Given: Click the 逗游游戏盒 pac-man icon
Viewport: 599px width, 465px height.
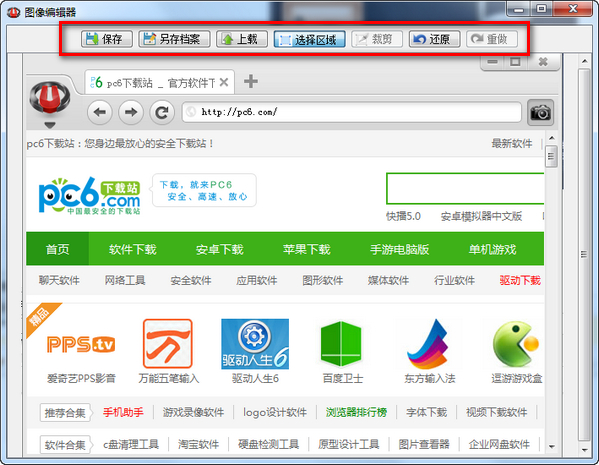Looking at the screenshot, I should coord(516,343).
